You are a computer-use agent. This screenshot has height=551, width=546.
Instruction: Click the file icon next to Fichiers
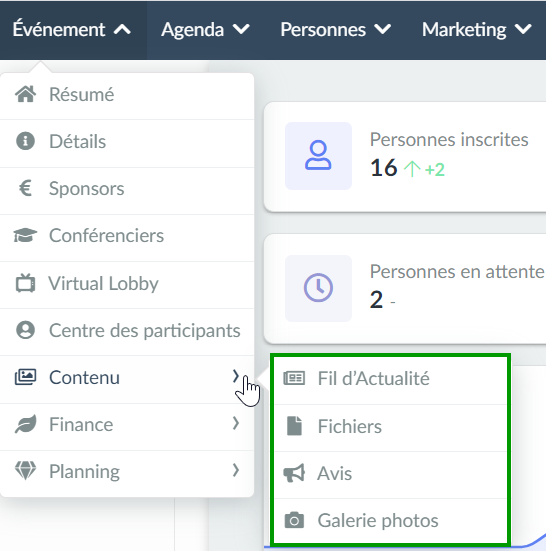(x=294, y=426)
